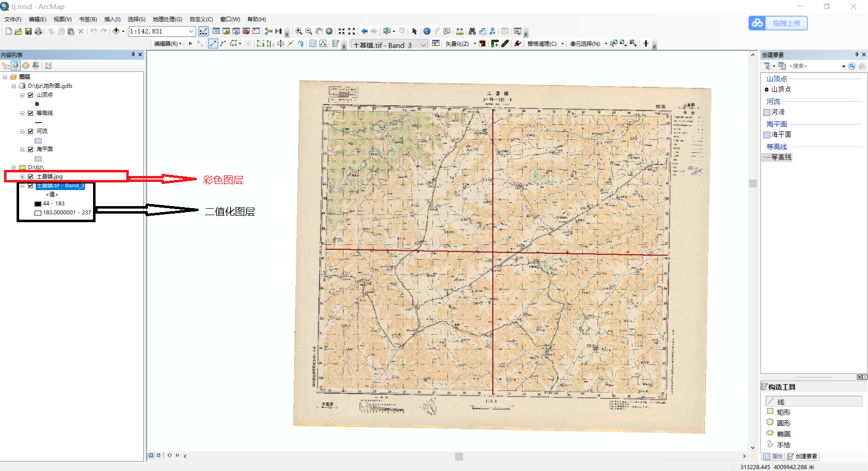Open the 栅格清理(C) dropdown menu
Image resolution: width=868 pixels, height=471 pixels.
click(546, 44)
